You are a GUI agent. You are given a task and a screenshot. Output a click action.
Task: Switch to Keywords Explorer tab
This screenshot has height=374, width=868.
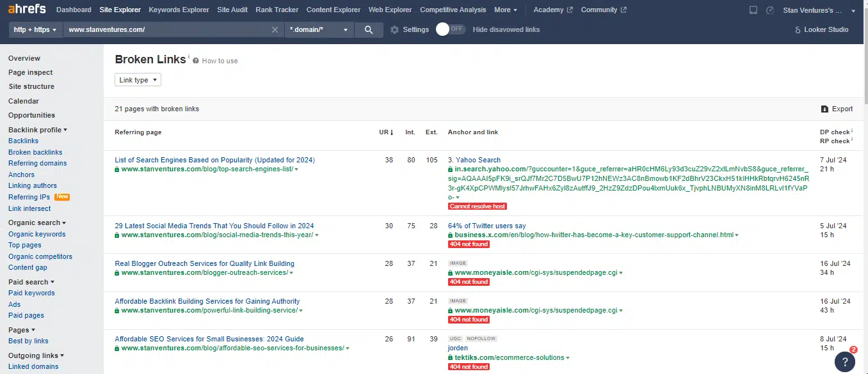(179, 10)
